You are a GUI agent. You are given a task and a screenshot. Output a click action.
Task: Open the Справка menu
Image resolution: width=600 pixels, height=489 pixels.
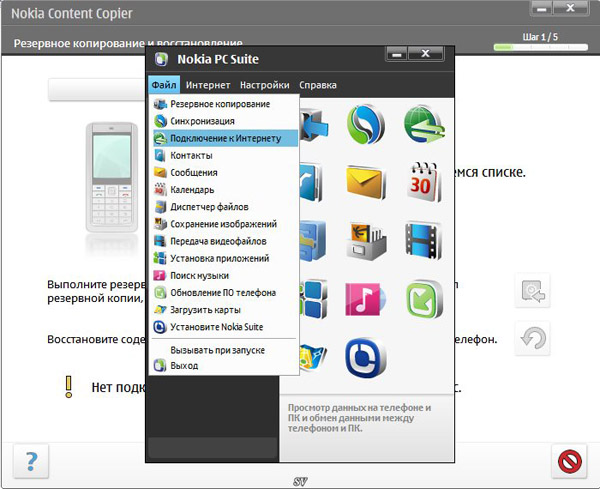(318, 85)
